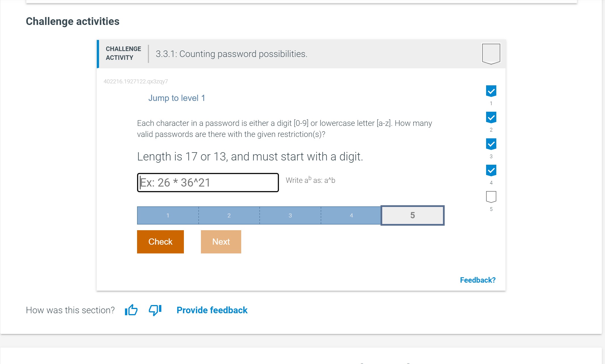The width and height of the screenshot is (605, 364).
Task: Click the level 4 completed checkmark badge
Action: tap(491, 170)
